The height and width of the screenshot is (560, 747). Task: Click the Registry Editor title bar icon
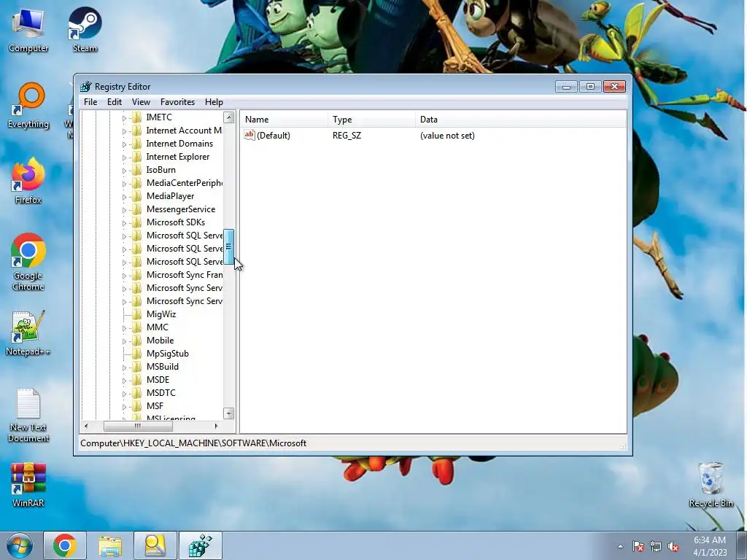tap(86, 87)
